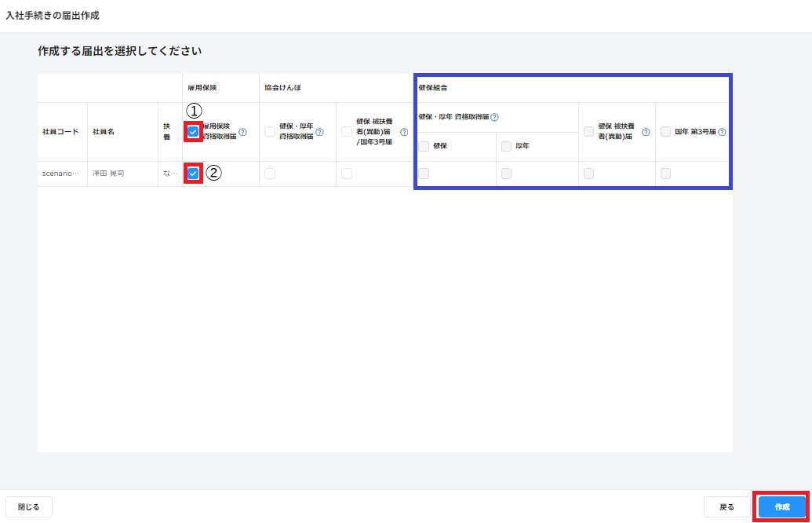Show help for 健保 被扶養者(異動)届/国年3号届
This screenshot has width=812, height=523.
click(404, 132)
